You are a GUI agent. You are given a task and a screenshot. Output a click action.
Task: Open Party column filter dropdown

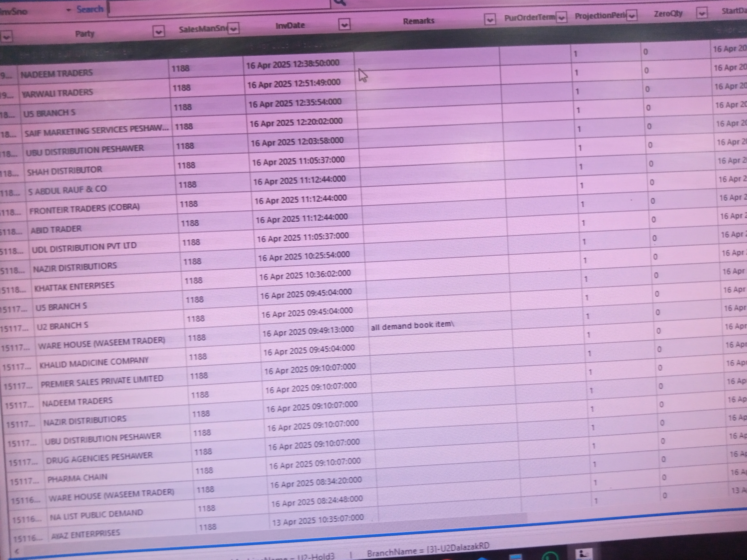[158, 32]
